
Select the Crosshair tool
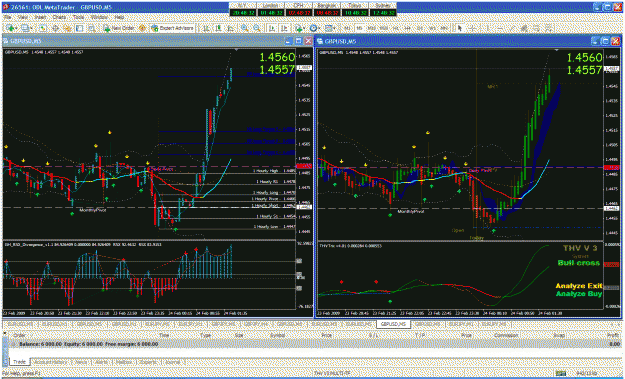click(472, 28)
